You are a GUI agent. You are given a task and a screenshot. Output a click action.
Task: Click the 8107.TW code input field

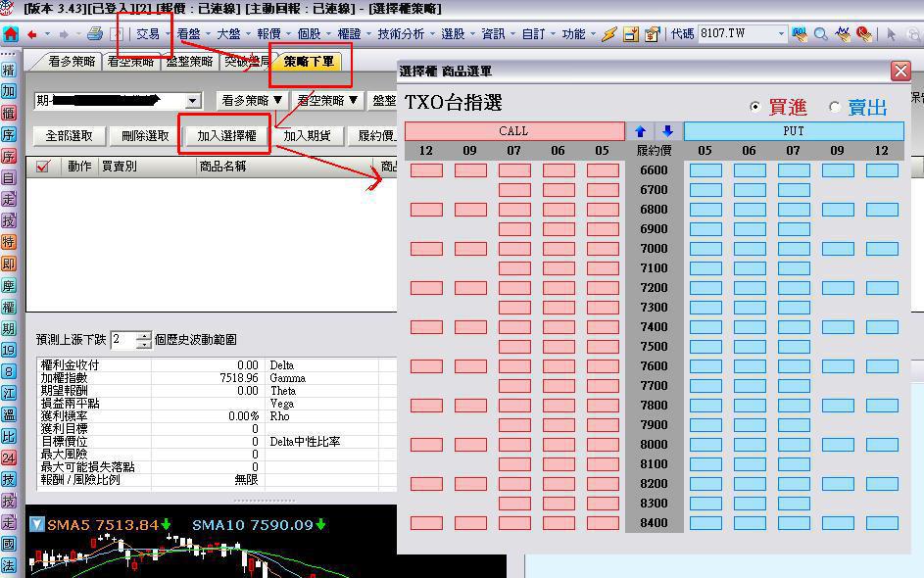click(x=737, y=33)
